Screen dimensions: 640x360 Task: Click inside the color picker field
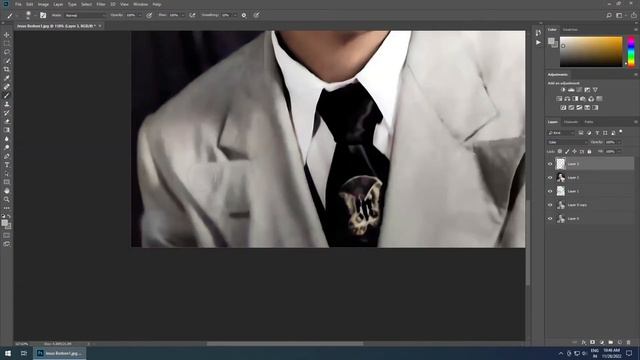[591, 52]
